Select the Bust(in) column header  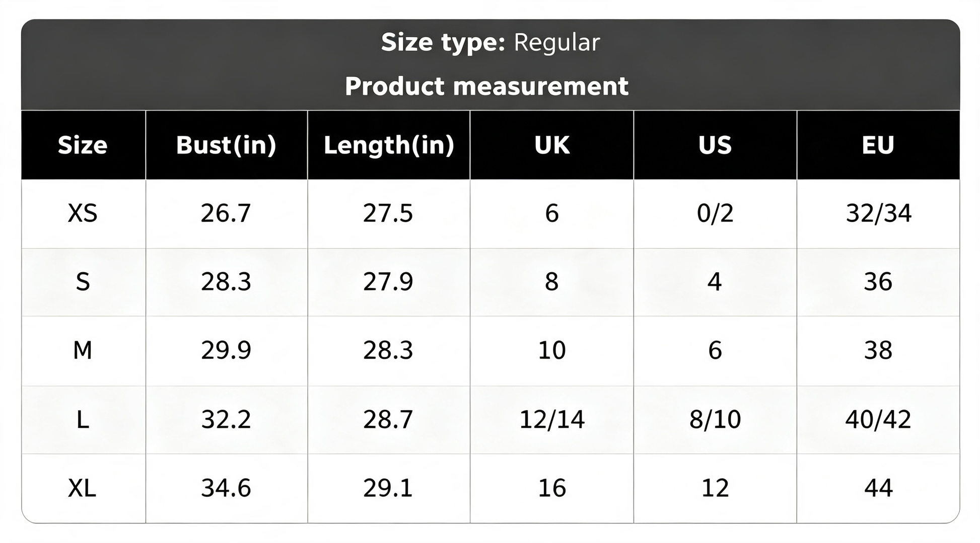[x=227, y=145]
